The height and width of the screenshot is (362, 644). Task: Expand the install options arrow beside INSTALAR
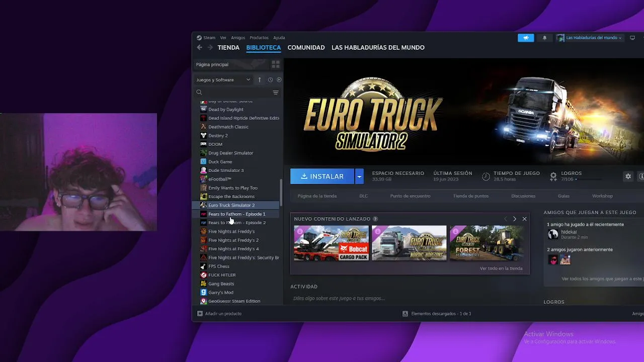pos(359,176)
